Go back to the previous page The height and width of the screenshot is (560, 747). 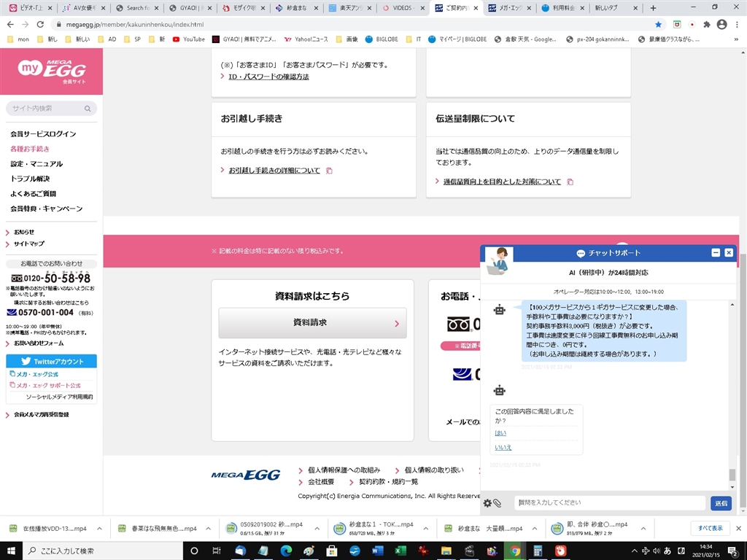[x=10, y=24]
